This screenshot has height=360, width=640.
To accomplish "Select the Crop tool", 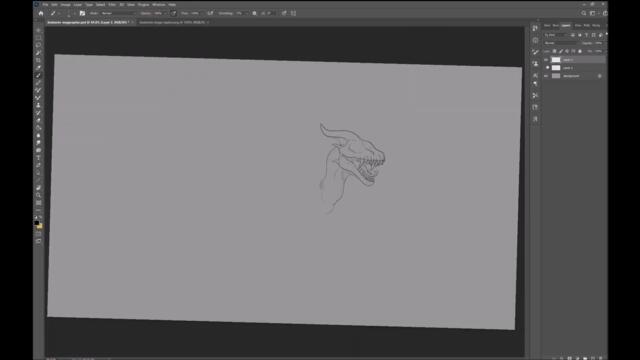I will coord(38,60).
